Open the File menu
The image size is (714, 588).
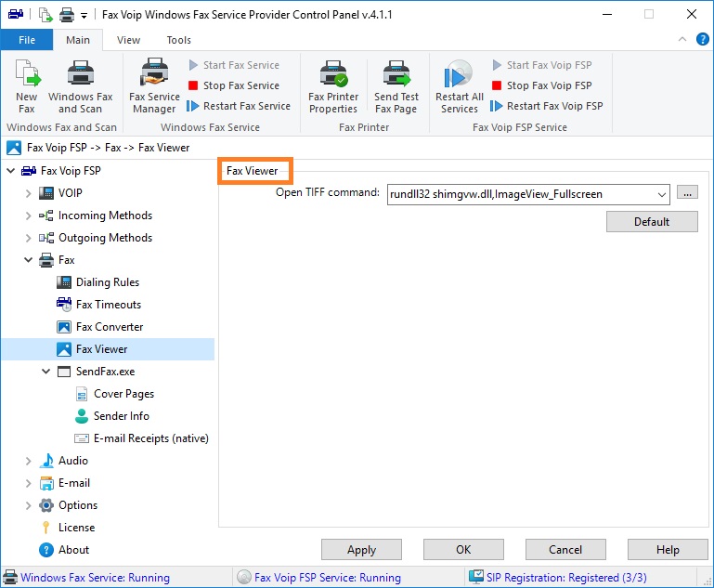point(26,40)
